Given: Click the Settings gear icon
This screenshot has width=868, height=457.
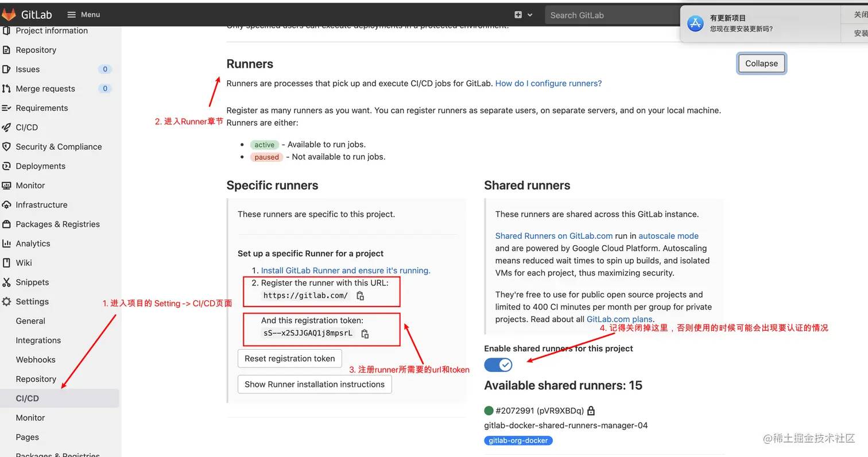Looking at the screenshot, I should click(6, 301).
